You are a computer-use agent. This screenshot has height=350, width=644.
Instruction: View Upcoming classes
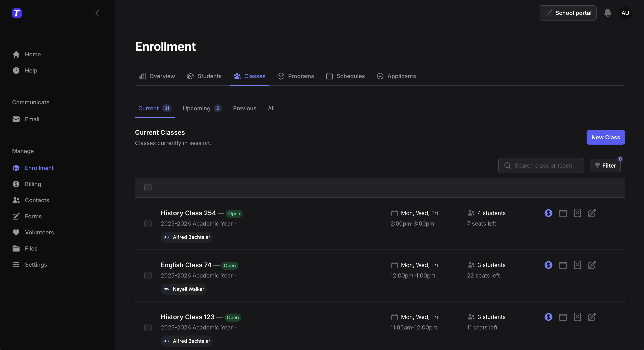click(x=197, y=108)
